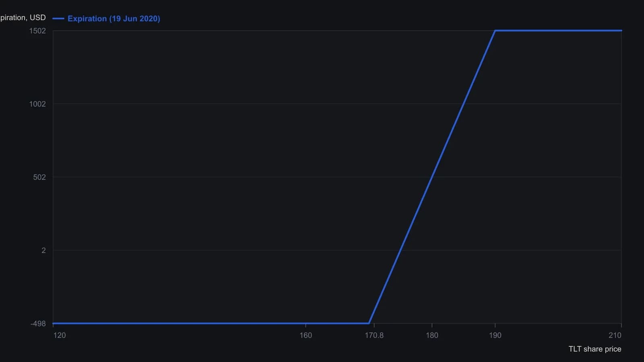Select the 1002 y-axis label

[37, 104]
